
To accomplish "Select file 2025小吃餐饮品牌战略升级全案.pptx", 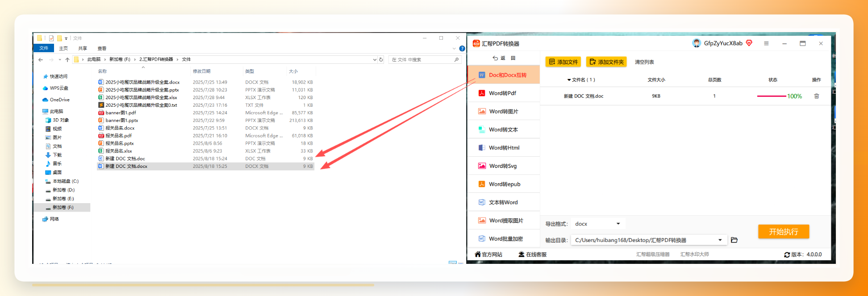I will coord(138,90).
